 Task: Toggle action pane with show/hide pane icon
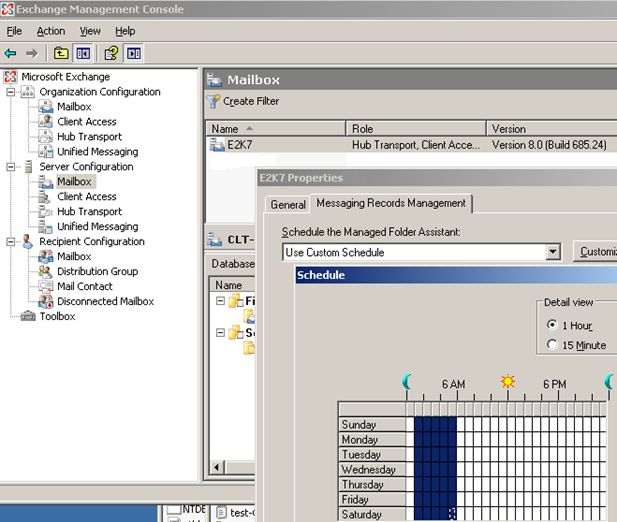point(133,53)
